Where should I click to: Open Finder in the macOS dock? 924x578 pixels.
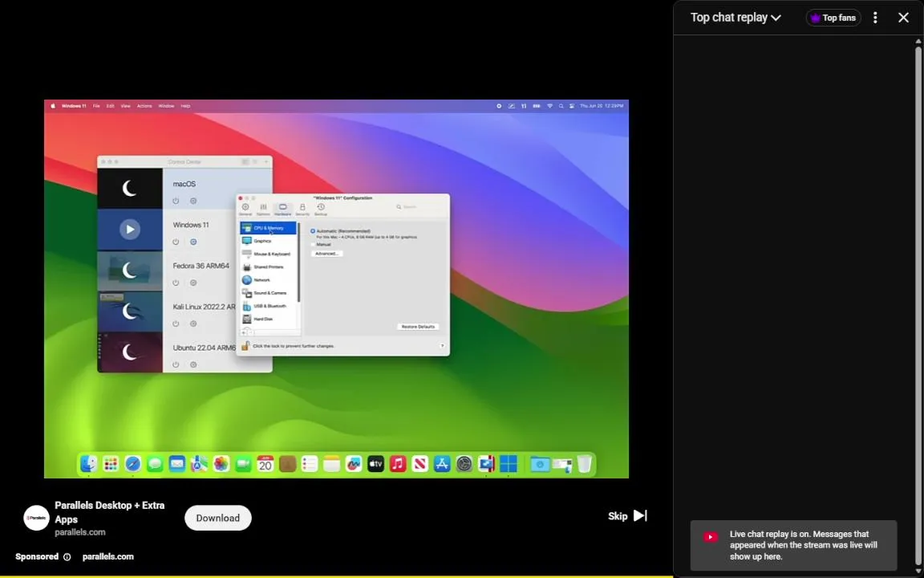coord(88,464)
